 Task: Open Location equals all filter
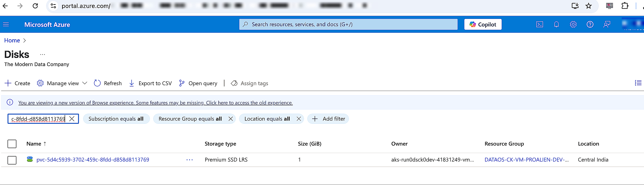267,119
